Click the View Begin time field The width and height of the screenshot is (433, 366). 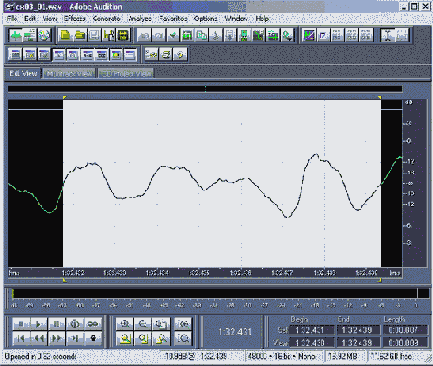tap(311, 342)
